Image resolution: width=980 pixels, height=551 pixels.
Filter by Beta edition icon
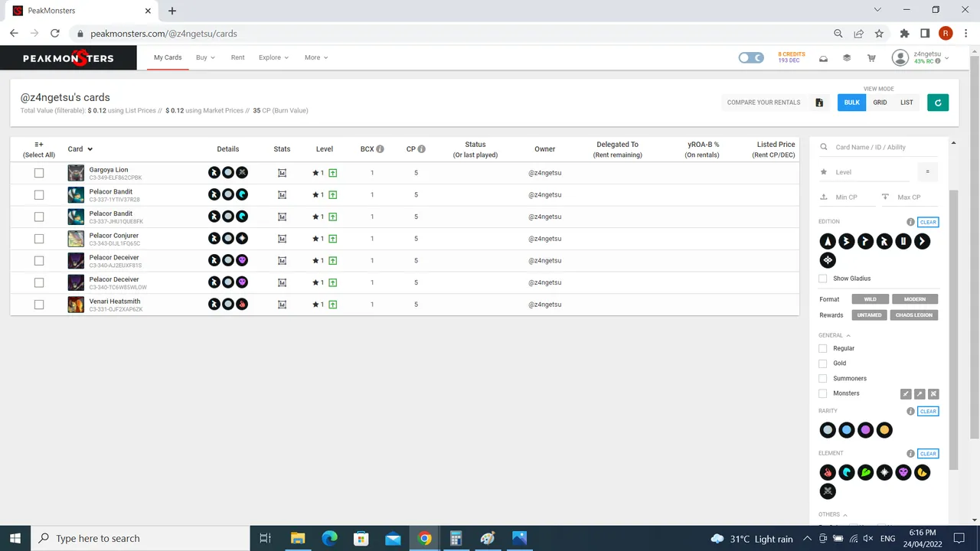click(847, 242)
